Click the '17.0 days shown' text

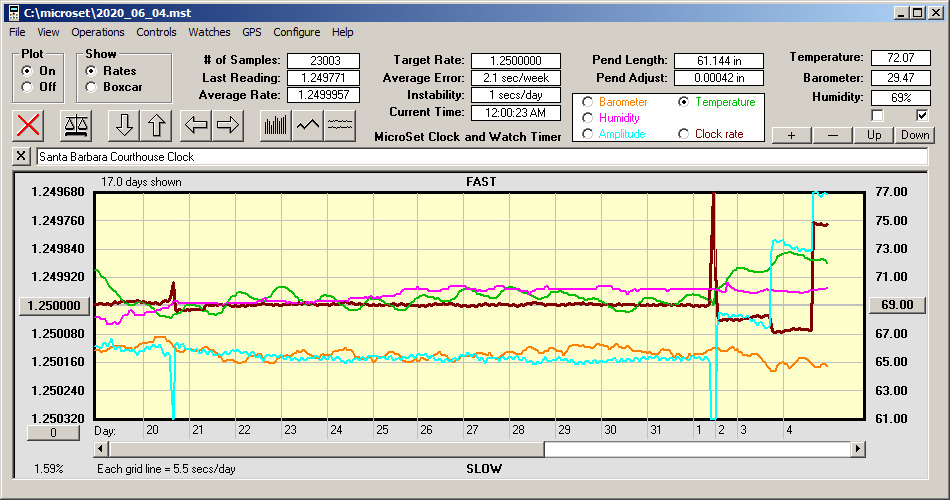coord(141,182)
